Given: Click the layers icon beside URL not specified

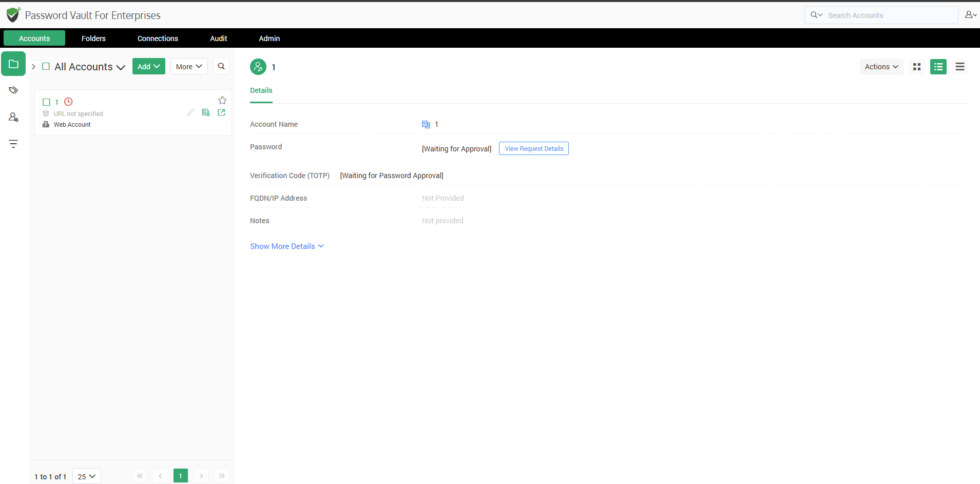Looking at the screenshot, I should click(x=46, y=113).
